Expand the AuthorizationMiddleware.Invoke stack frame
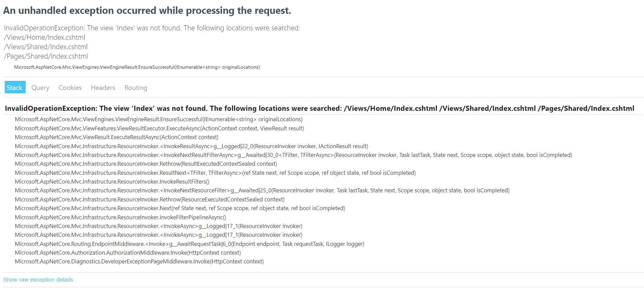 (x=128, y=253)
